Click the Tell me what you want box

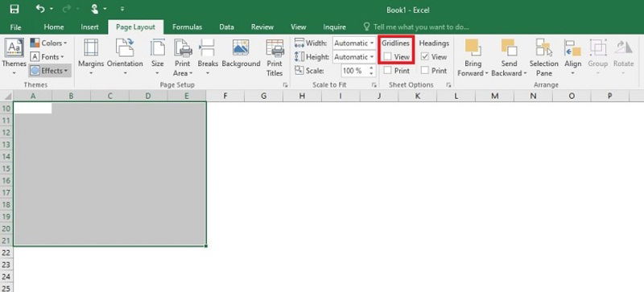[x=416, y=27]
